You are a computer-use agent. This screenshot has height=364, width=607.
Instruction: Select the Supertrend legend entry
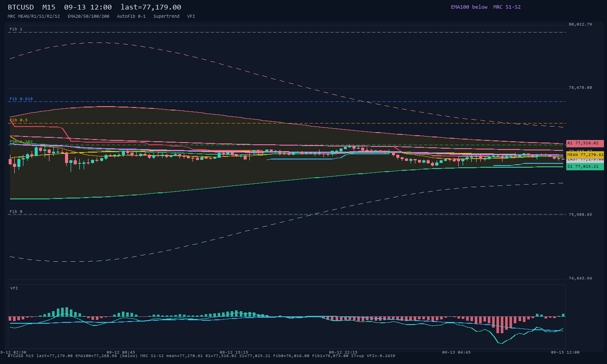pyautogui.click(x=166, y=16)
